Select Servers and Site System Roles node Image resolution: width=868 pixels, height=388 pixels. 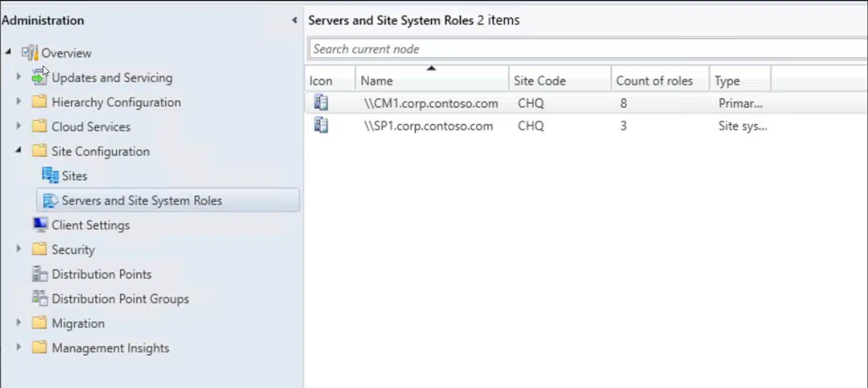(142, 201)
